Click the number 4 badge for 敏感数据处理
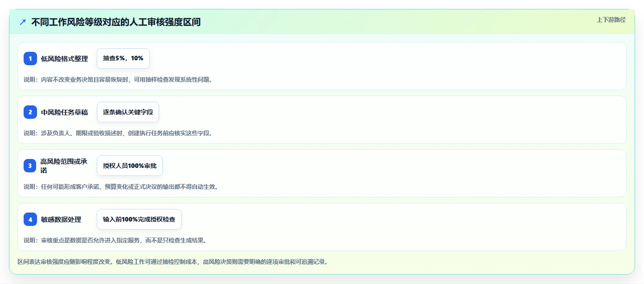The image size is (644, 284). [30, 219]
